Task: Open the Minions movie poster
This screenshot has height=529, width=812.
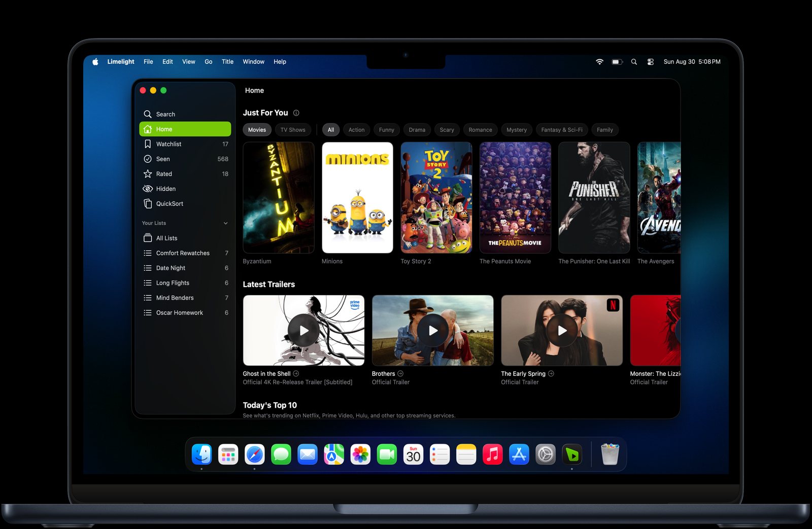Action: point(357,198)
